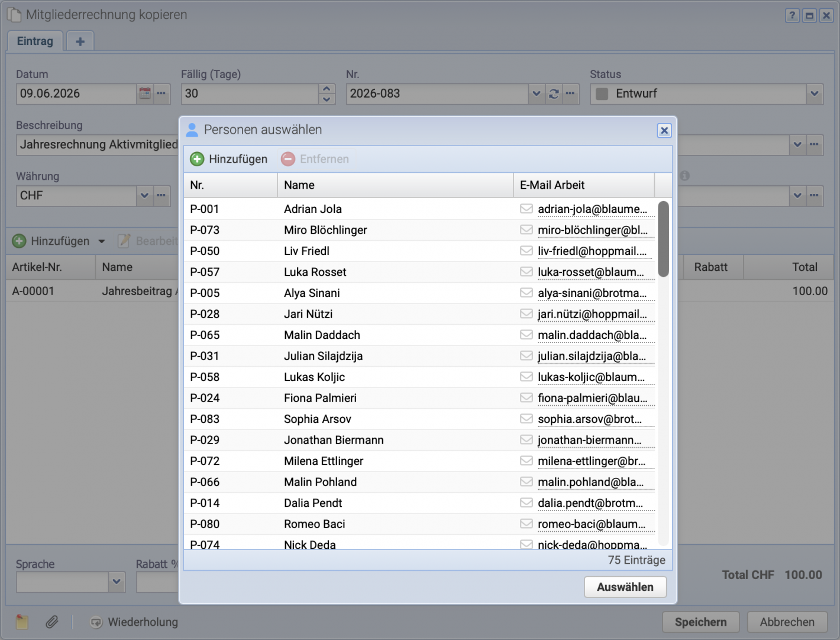Screen dimensions: 840x640
Task: Decrease the Fällig (Tage) value
Action: tap(327, 99)
